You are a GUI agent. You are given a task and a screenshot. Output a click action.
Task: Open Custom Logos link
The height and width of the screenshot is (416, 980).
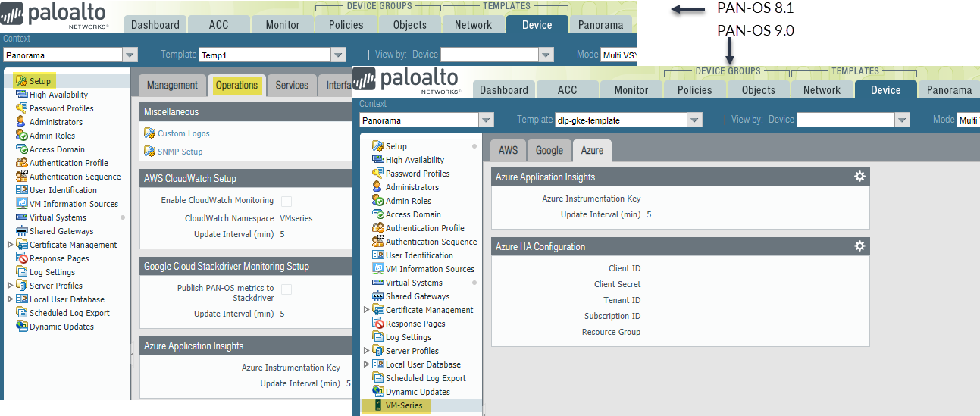183,133
